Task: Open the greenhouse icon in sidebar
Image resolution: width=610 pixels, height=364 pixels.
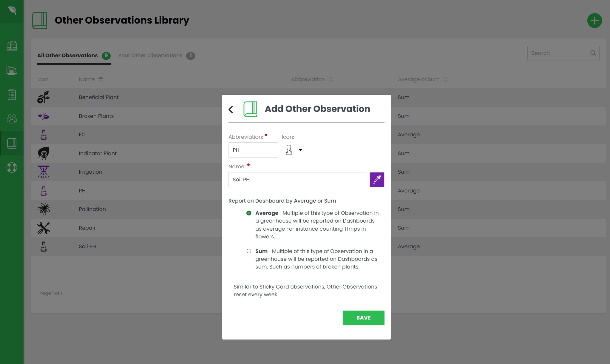Action: click(12, 46)
